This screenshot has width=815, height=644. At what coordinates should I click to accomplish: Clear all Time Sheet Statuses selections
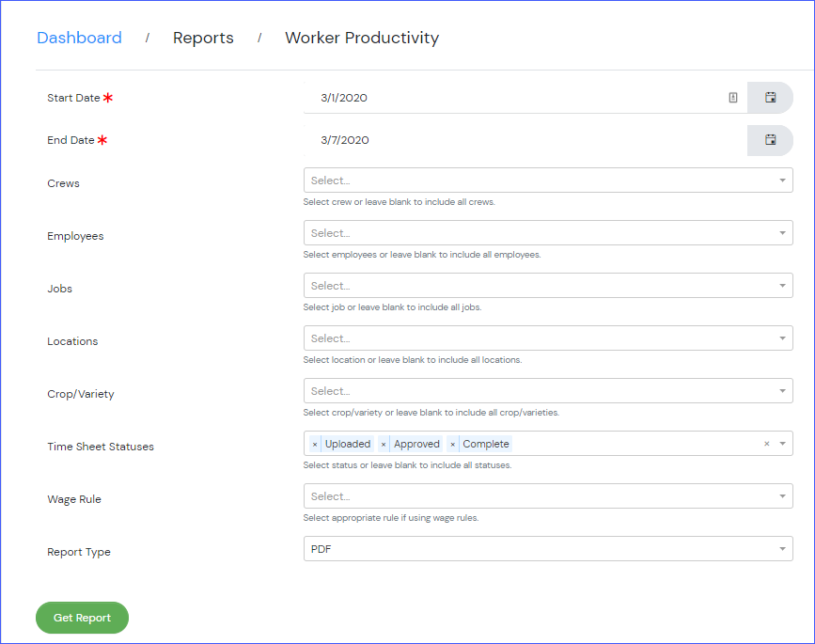point(767,444)
